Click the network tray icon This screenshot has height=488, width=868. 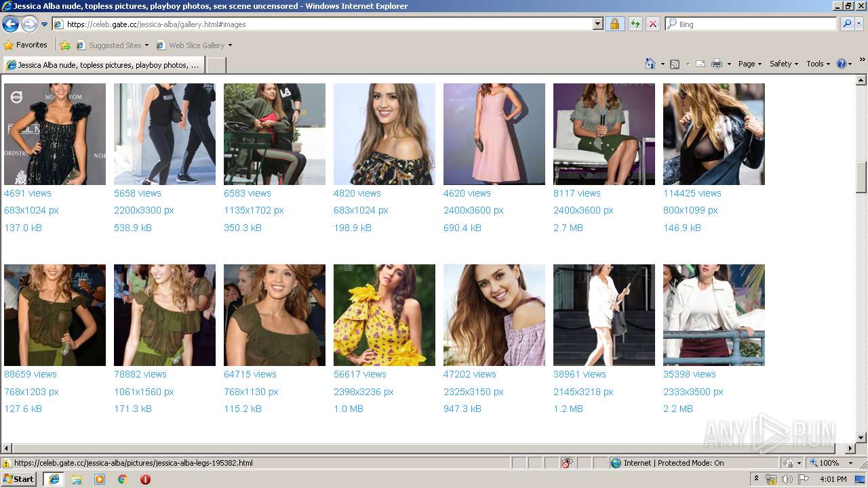pyautogui.click(x=770, y=479)
